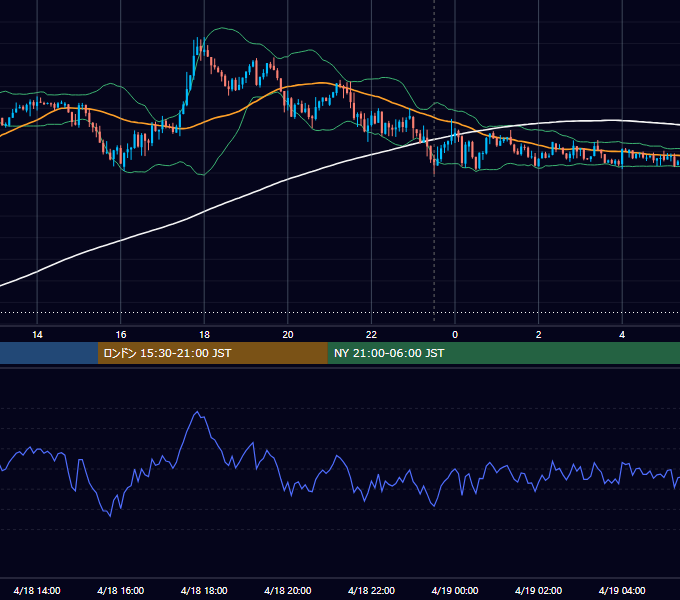Click the hour label 2 on the time axis
The image size is (680, 600).
pos(538,335)
